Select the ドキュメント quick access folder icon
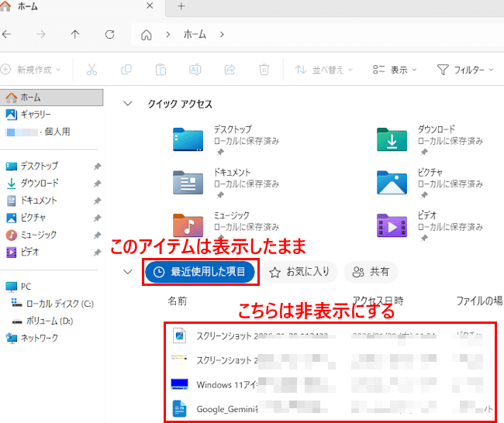 (x=188, y=182)
